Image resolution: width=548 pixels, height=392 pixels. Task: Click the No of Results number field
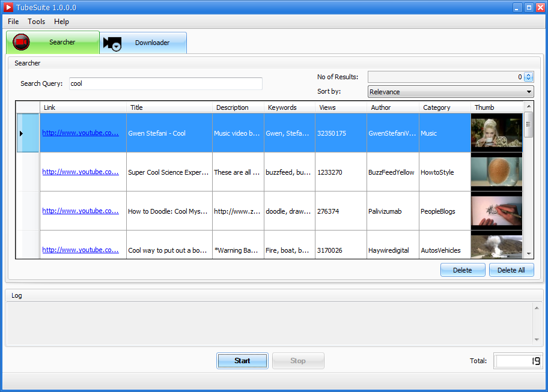tap(446, 77)
